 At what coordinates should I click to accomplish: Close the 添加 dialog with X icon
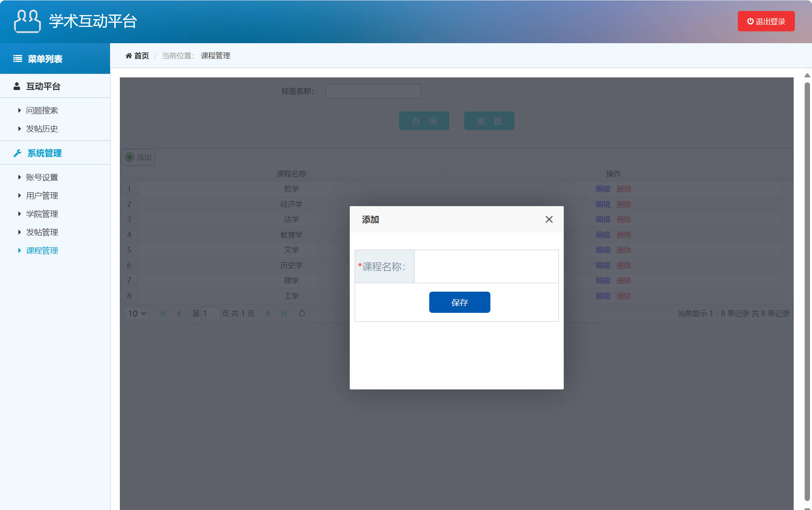tap(549, 220)
